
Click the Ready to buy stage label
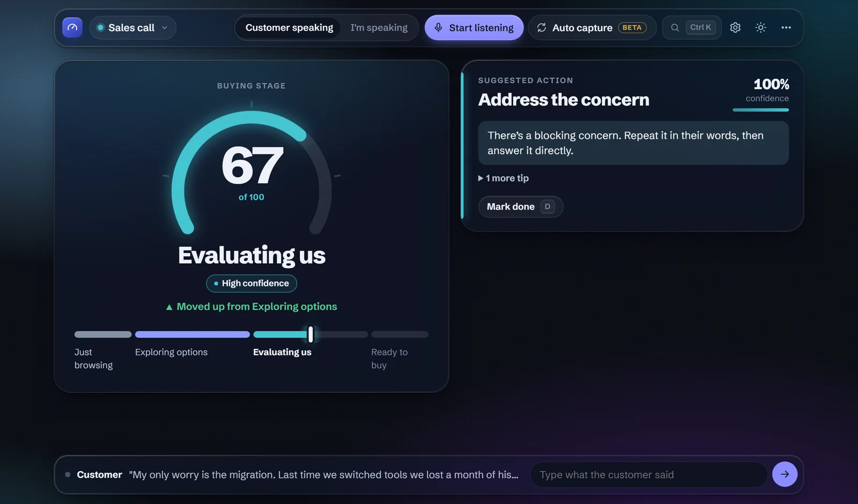tap(389, 359)
